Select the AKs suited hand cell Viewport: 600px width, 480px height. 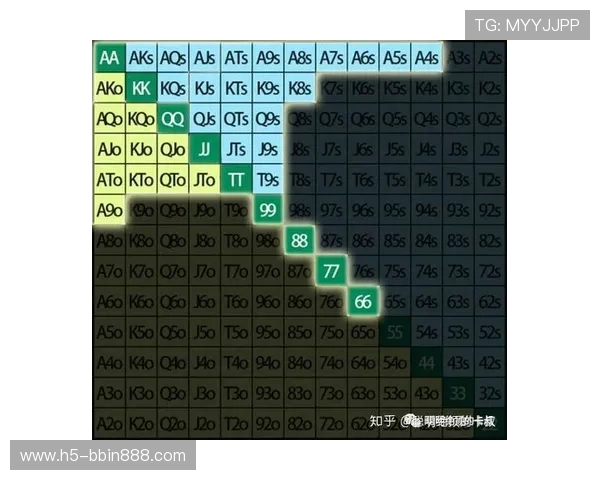click(141, 58)
